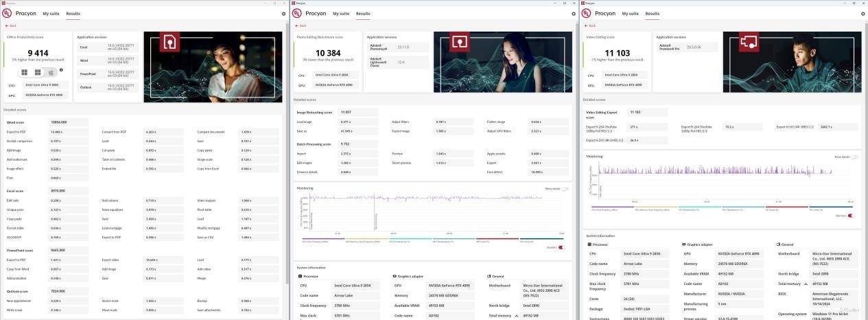Select Results tab in Photo Editing window

click(363, 14)
